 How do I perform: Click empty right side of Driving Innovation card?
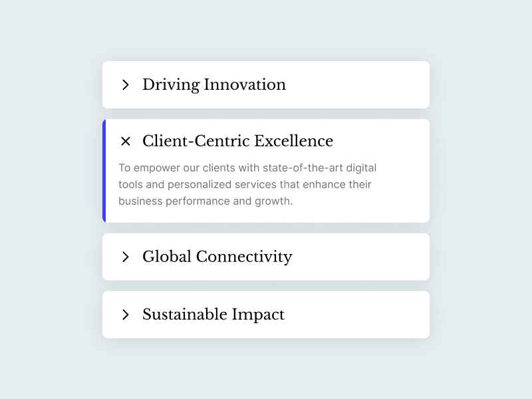(372, 84)
